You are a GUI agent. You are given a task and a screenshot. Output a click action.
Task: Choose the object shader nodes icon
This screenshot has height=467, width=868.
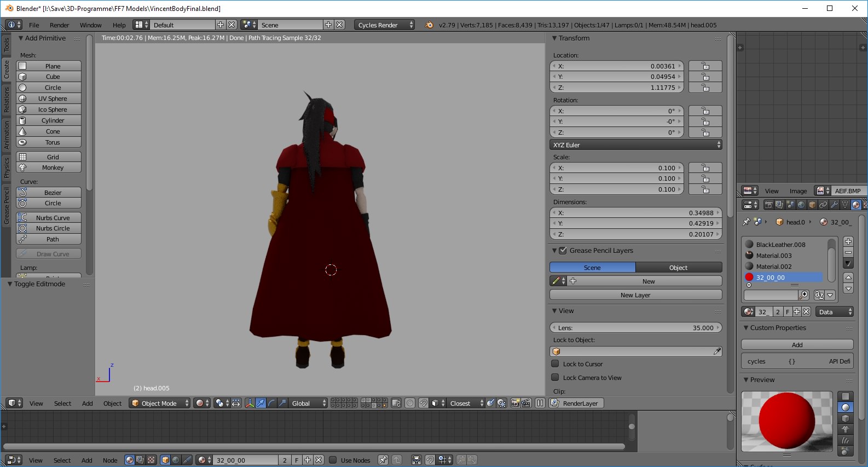(165, 460)
